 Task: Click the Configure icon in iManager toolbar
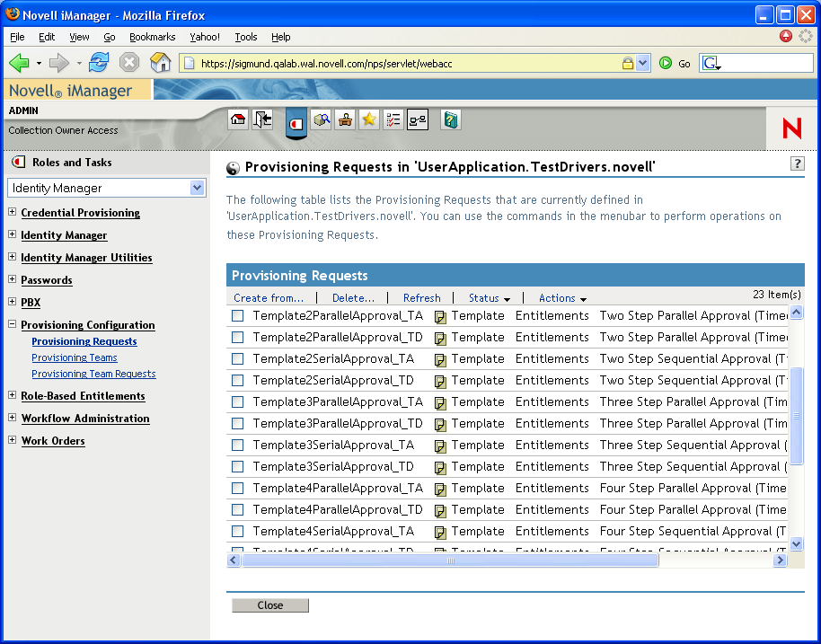[345, 119]
